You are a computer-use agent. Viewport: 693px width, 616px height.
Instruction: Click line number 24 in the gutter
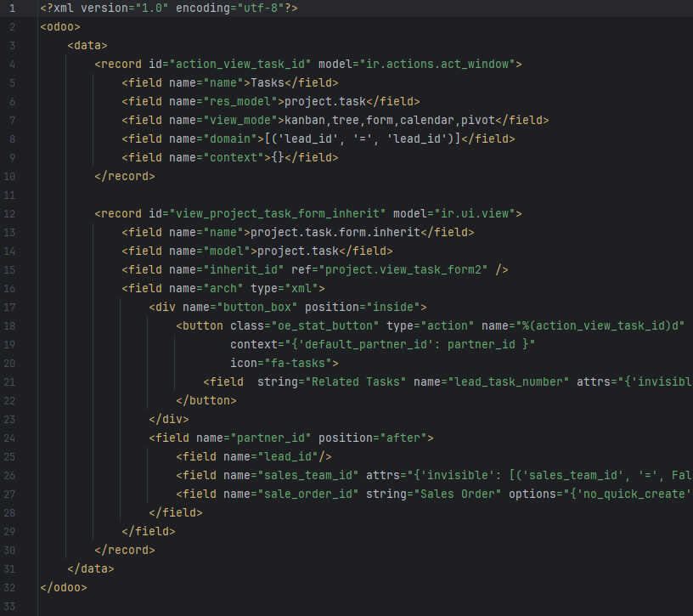[9, 438]
